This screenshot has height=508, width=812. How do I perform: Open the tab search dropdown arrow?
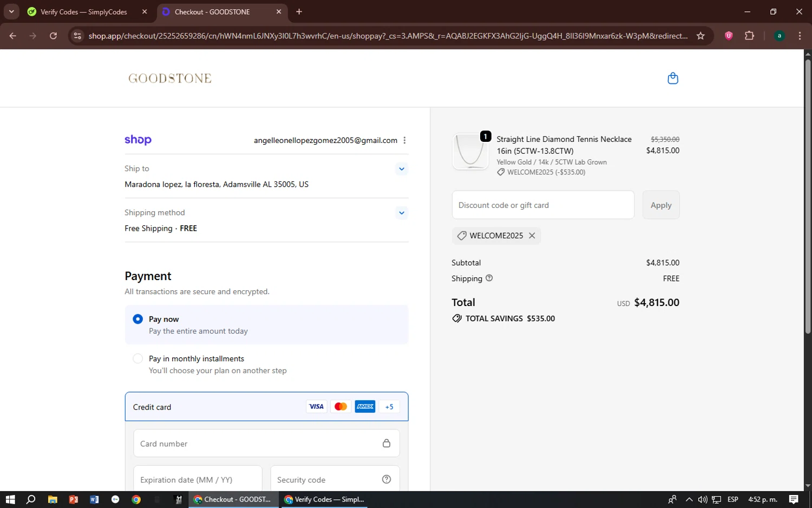pos(11,11)
